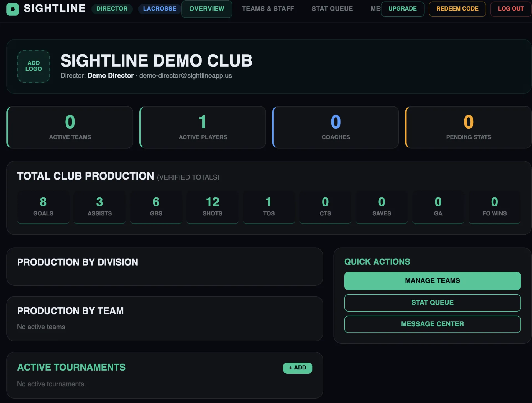The image size is (532, 403).
Task: Click the GBS total tile
Action: [x=156, y=207]
